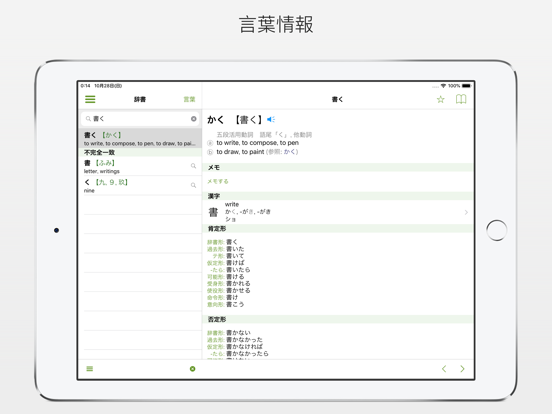Tap the Wi-Fi icon in status bar
Screen dimensions: 552x414
point(443,86)
